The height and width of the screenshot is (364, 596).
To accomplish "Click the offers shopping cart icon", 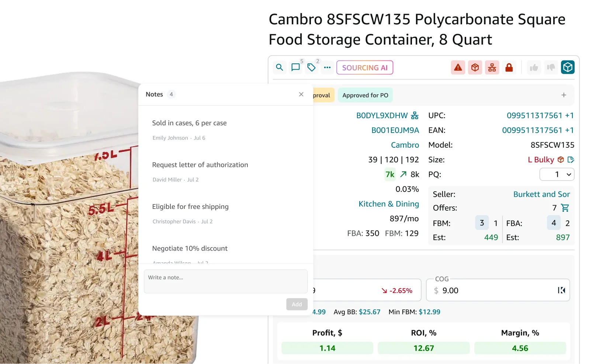I will pos(565,208).
